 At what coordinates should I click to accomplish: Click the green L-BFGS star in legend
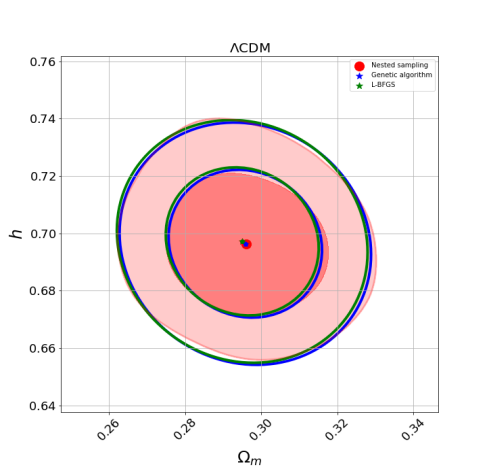click(359, 86)
